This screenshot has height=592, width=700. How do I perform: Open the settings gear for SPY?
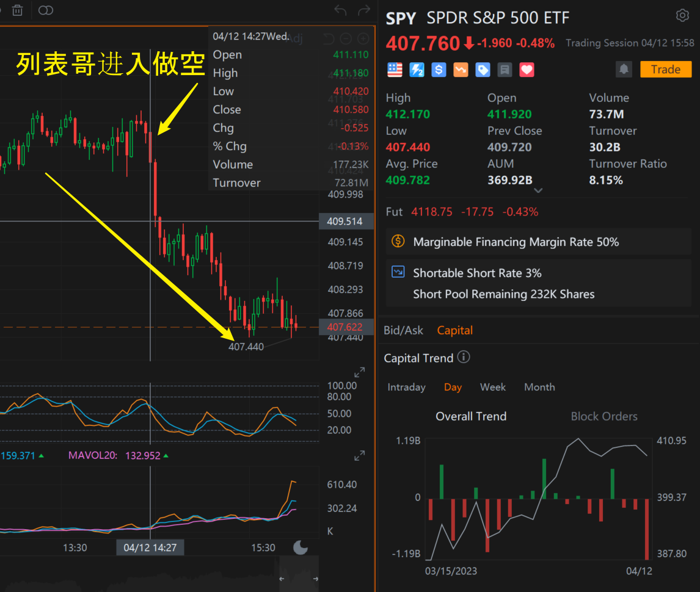(x=682, y=15)
